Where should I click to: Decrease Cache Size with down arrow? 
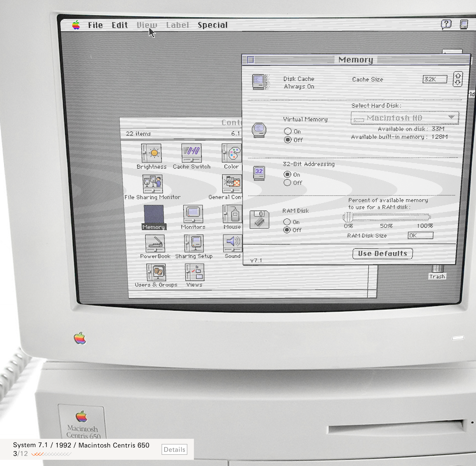click(458, 83)
